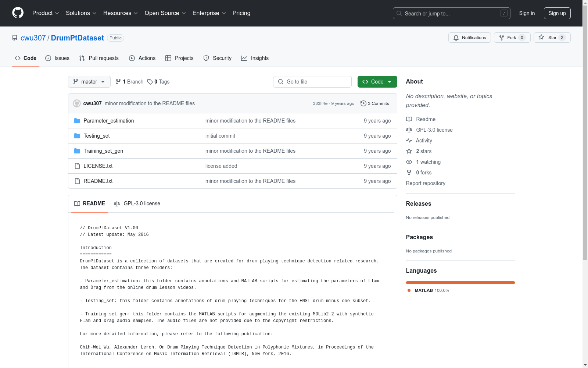Screen dimensions: 588x368
Task: Click the MATLAB language progress bar
Action: pyautogui.click(x=460, y=283)
